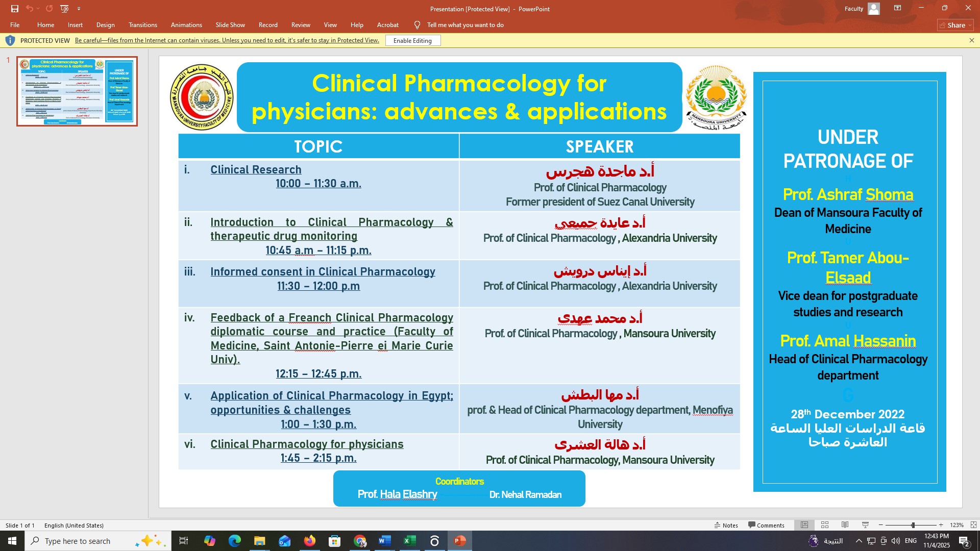The height and width of the screenshot is (551, 980).
Task: Select slide 1 thumbnail in panel
Action: pyautogui.click(x=77, y=91)
